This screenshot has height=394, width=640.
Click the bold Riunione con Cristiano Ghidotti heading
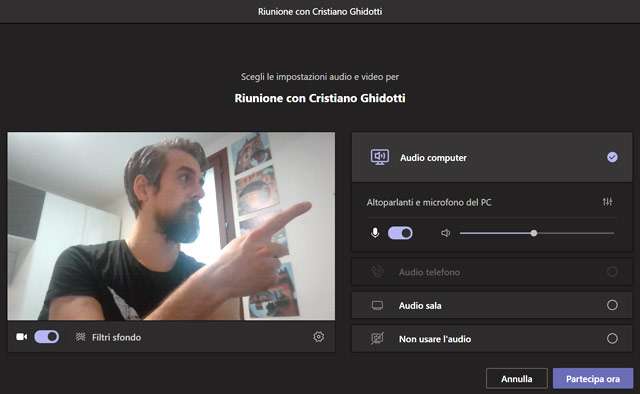point(320,98)
